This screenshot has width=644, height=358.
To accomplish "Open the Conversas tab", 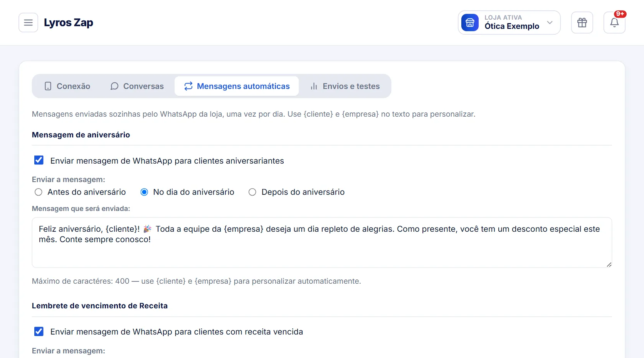I will tap(137, 86).
